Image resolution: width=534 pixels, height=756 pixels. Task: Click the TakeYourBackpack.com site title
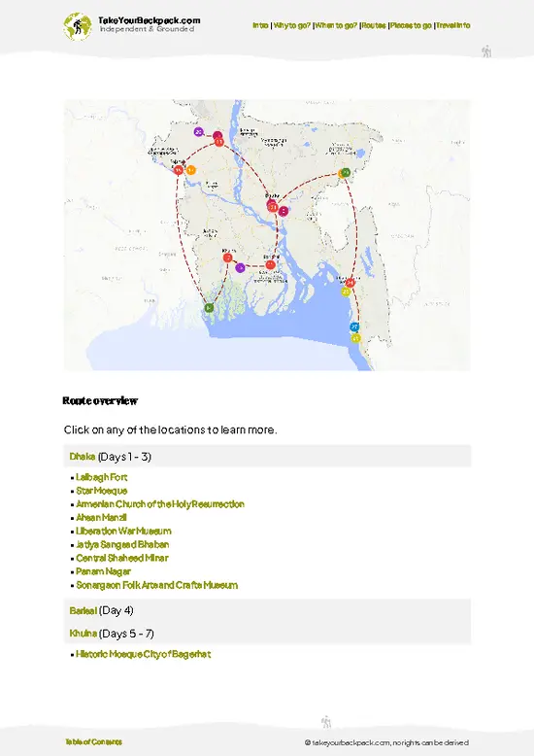tap(149, 20)
